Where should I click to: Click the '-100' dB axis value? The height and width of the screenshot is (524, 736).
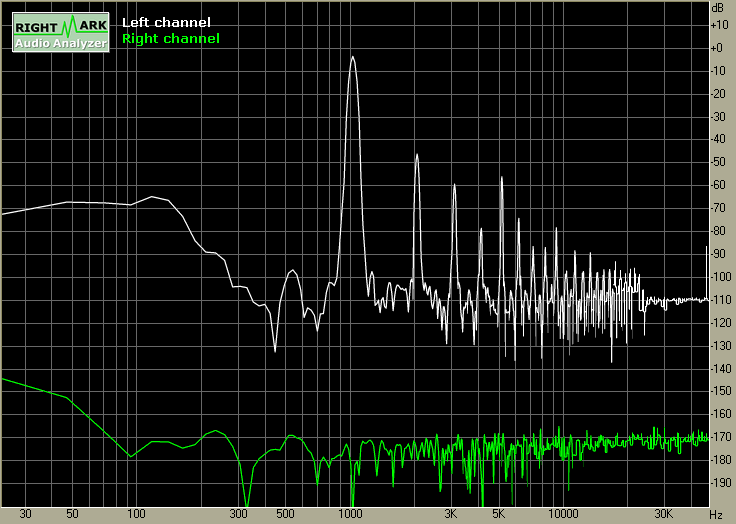click(x=721, y=277)
